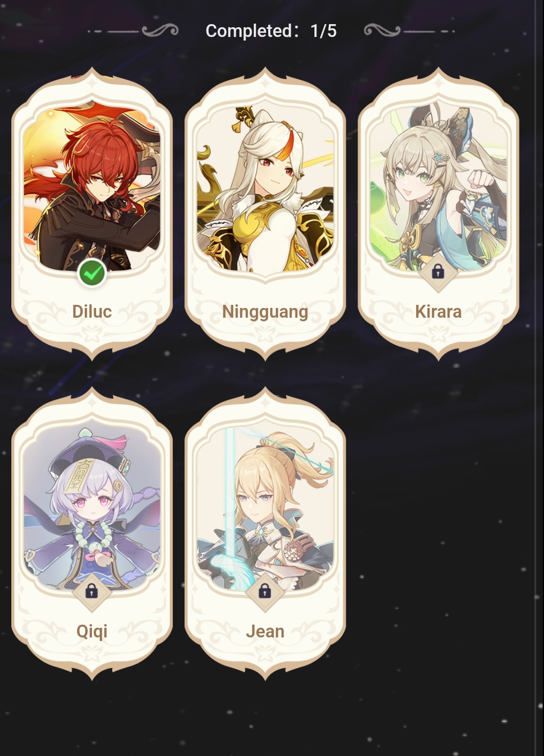The height and width of the screenshot is (756, 544).
Task: Open Diluc's character portrait
Action: tap(92, 189)
